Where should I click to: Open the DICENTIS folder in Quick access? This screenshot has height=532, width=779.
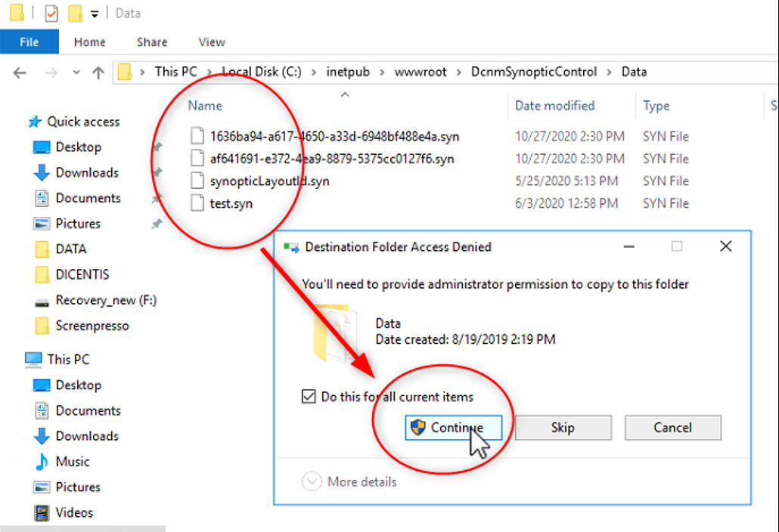pyautogui.click(x=82, y=274)
